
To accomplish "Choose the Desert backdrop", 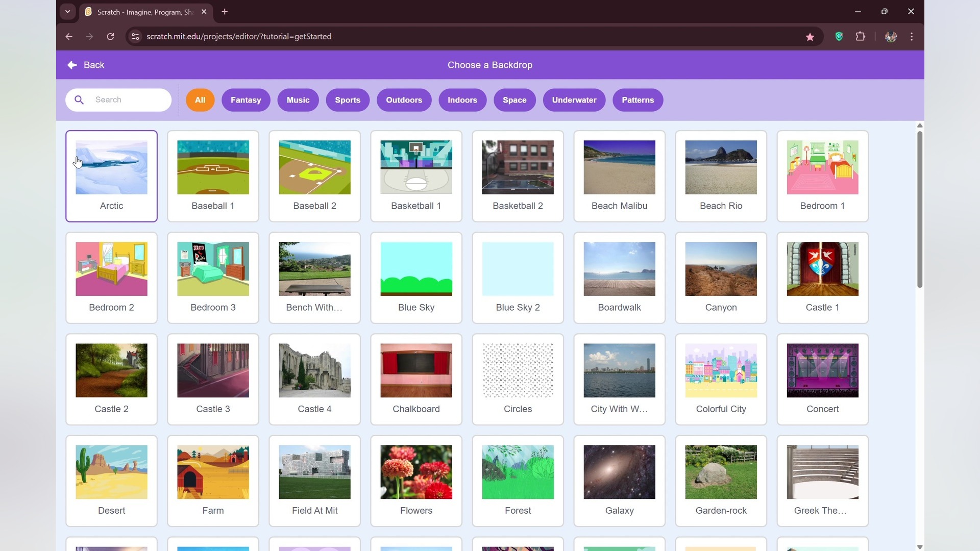I will (111, 481).
